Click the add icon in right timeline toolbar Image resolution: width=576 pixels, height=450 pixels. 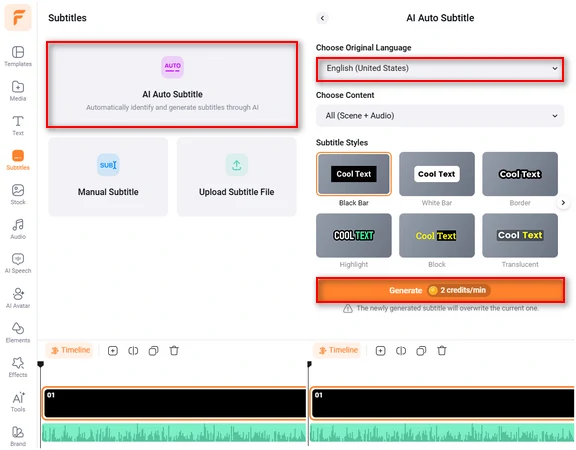pos(381,351)
